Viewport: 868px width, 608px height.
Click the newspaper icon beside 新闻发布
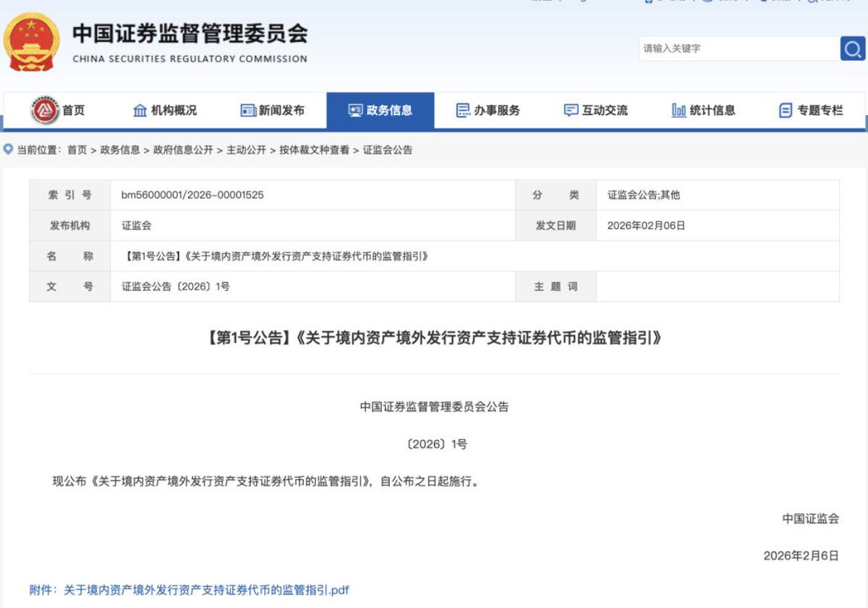point(248,111)
